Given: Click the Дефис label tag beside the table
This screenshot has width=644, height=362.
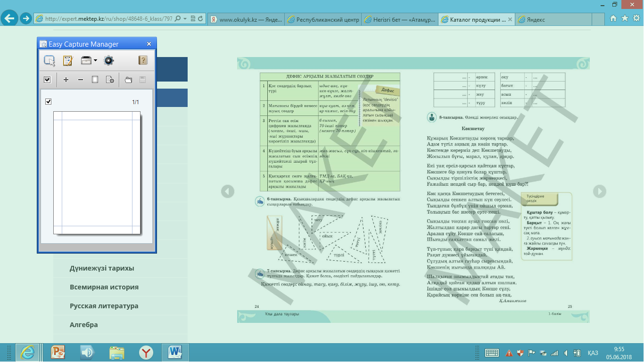Looking at the screenshot, I should click(x=387, y=90).
